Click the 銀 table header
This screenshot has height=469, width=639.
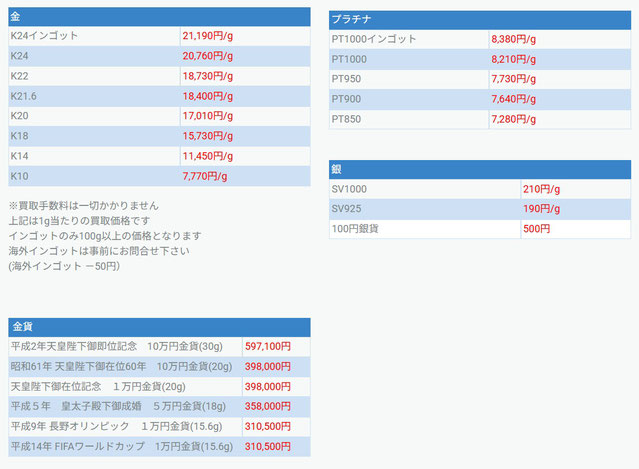click(x=480, y=170)
